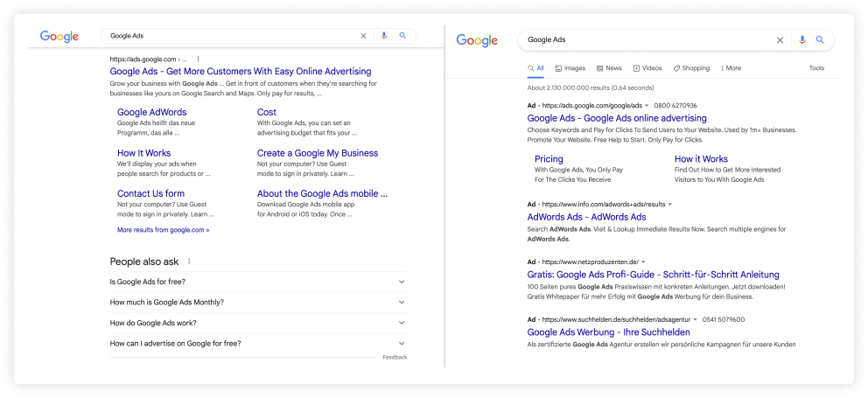Expand 'How do Google Ads work?' question
The image size is (868, 398).
(258, 323)
